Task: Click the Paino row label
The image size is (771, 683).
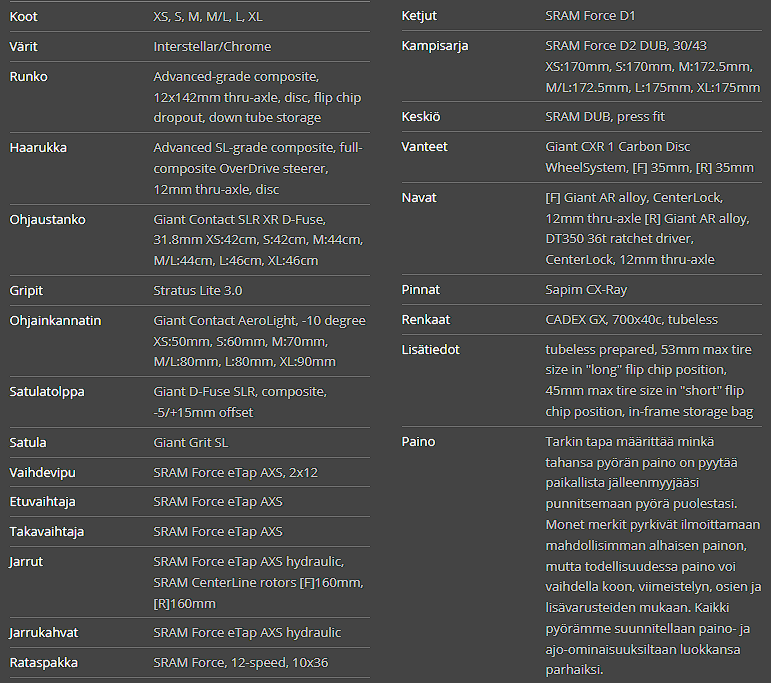Action: (x=418, y=441)
